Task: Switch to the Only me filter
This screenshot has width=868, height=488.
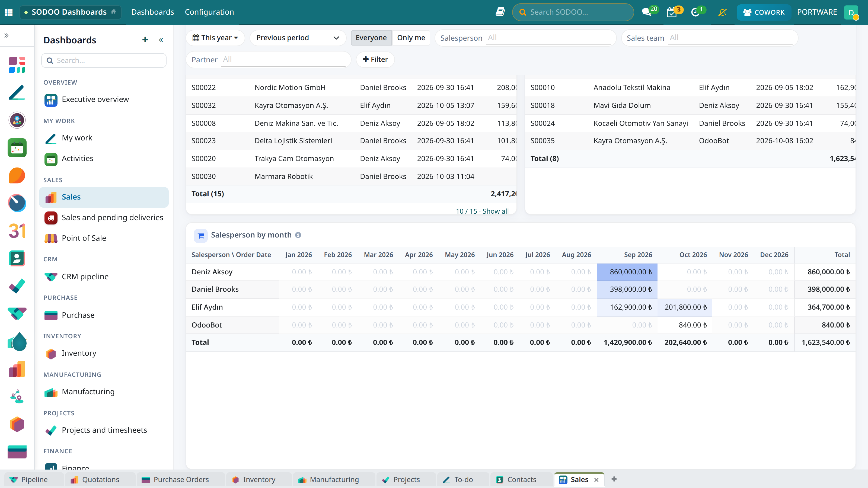Action: click(411, 38)
